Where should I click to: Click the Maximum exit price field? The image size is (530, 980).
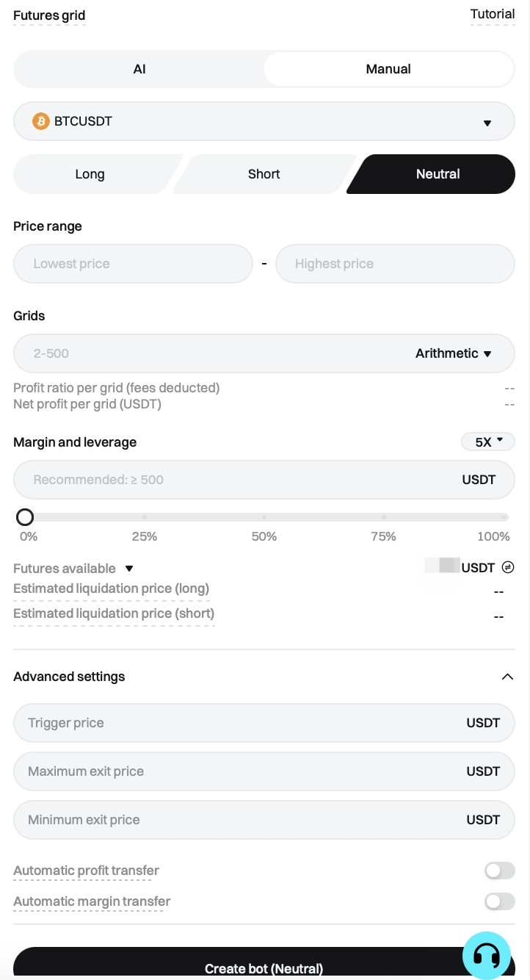pos(235,771)
